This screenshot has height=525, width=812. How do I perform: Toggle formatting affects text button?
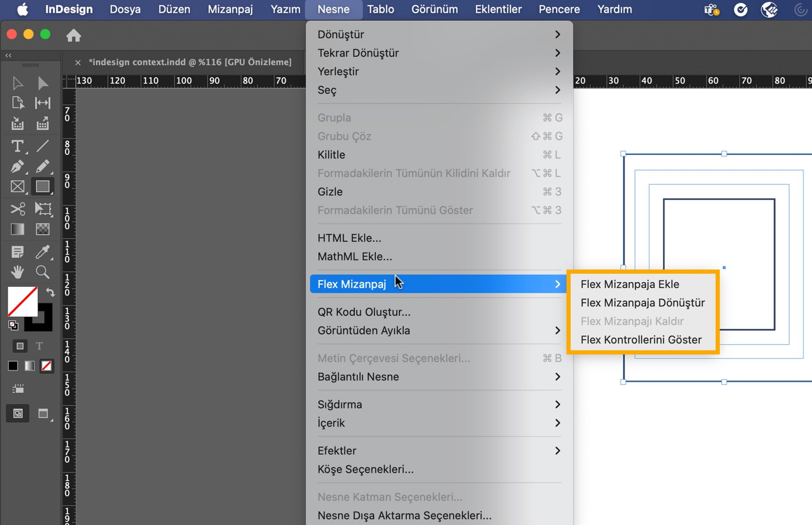pyautogui.click(x=39, y=346)
